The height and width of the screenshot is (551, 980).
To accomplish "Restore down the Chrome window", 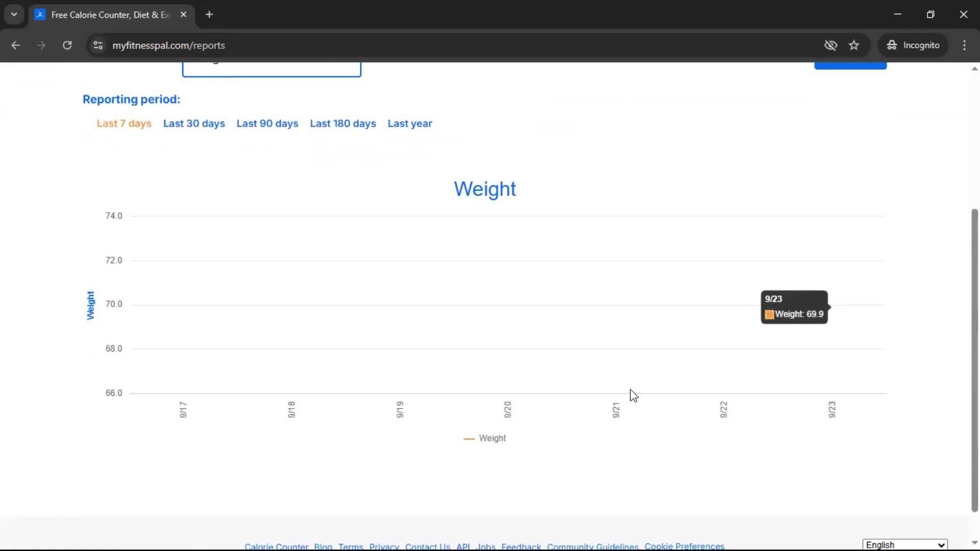I will 930,14.
